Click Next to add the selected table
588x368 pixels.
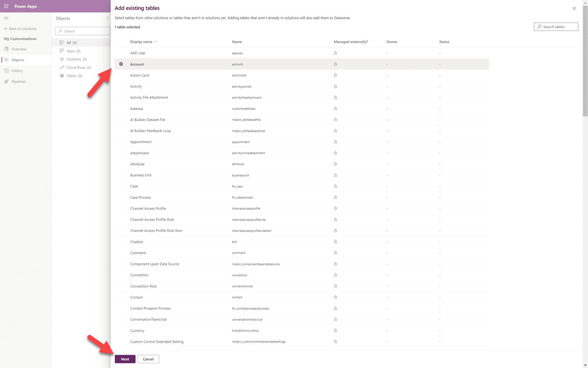[x=125, y=359]
